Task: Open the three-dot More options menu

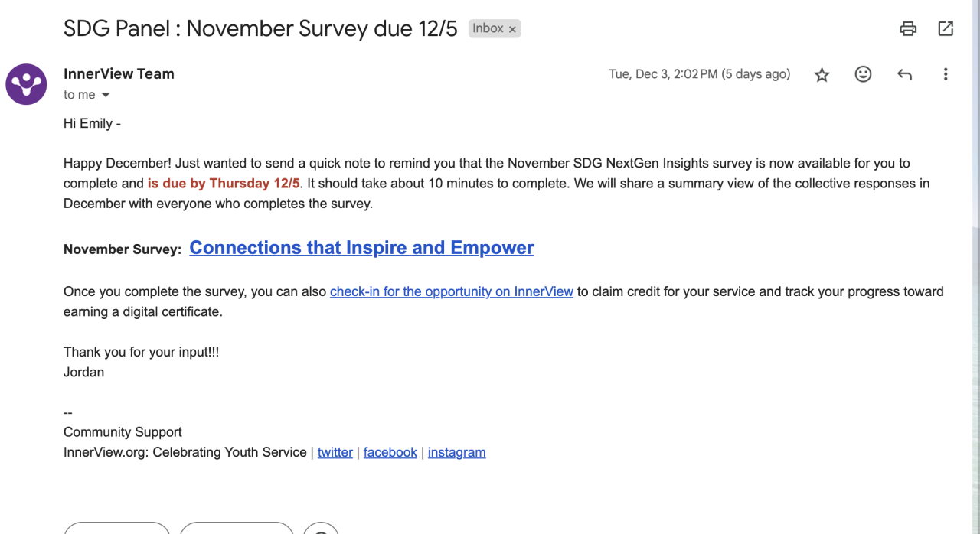Action: coord(946,74)
